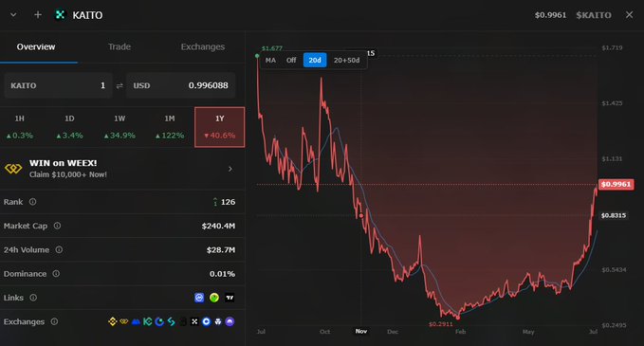Open the purple dome exchange icon
The image size is (644, 346).
point(230,321)
